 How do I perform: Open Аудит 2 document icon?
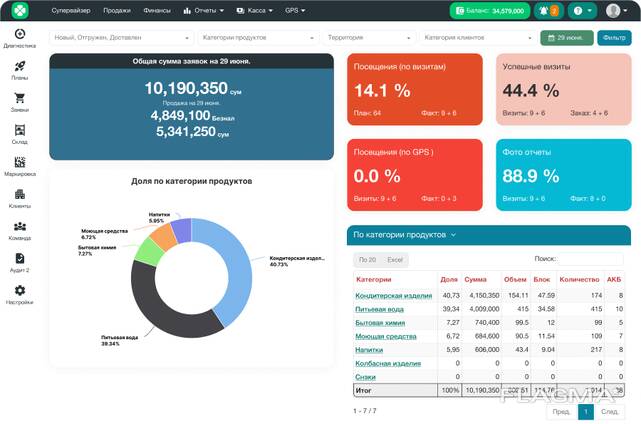20,258
